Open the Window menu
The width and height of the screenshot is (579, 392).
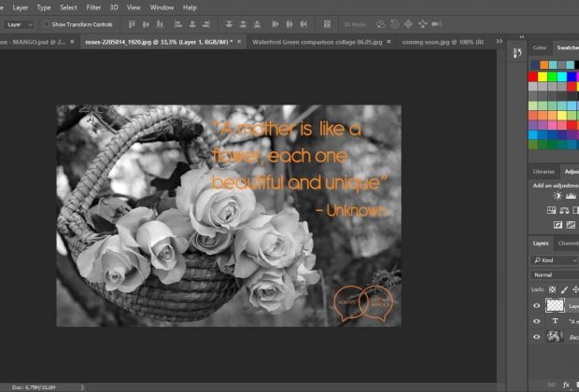[162, 7]
